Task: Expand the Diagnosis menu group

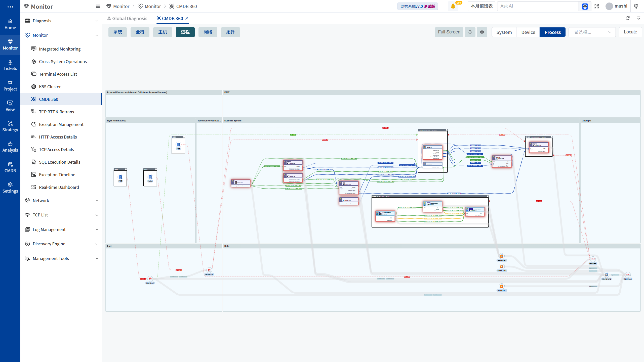Action: tap(61, 21)
